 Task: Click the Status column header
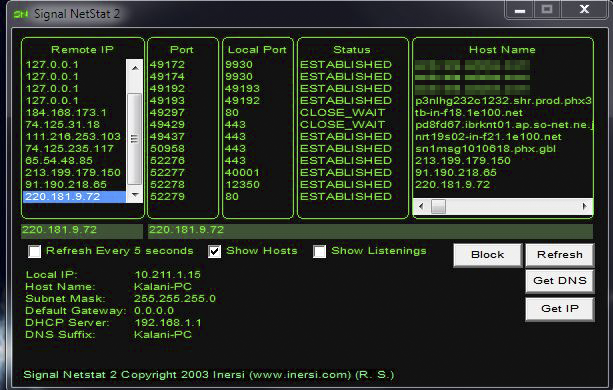352,50
